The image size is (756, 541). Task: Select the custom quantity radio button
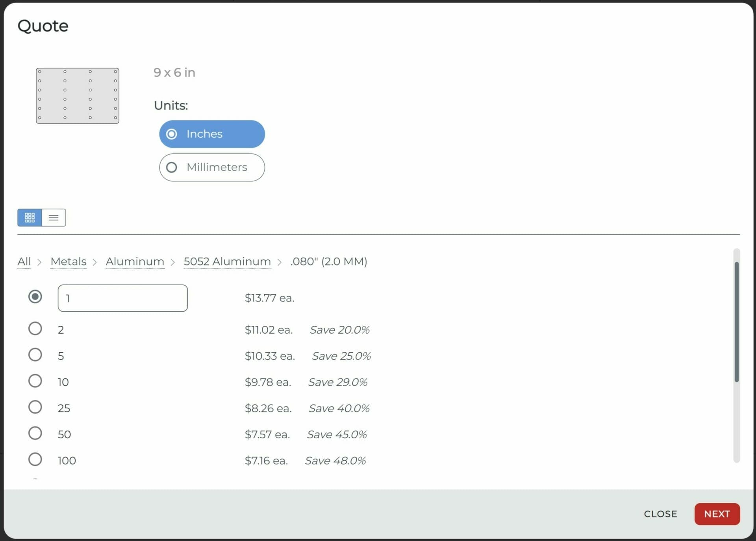pos(35,297)
